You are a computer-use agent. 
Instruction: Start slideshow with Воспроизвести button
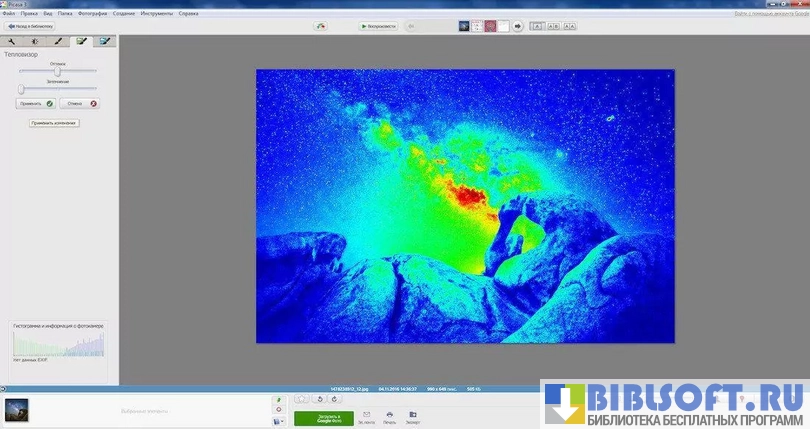378,26
